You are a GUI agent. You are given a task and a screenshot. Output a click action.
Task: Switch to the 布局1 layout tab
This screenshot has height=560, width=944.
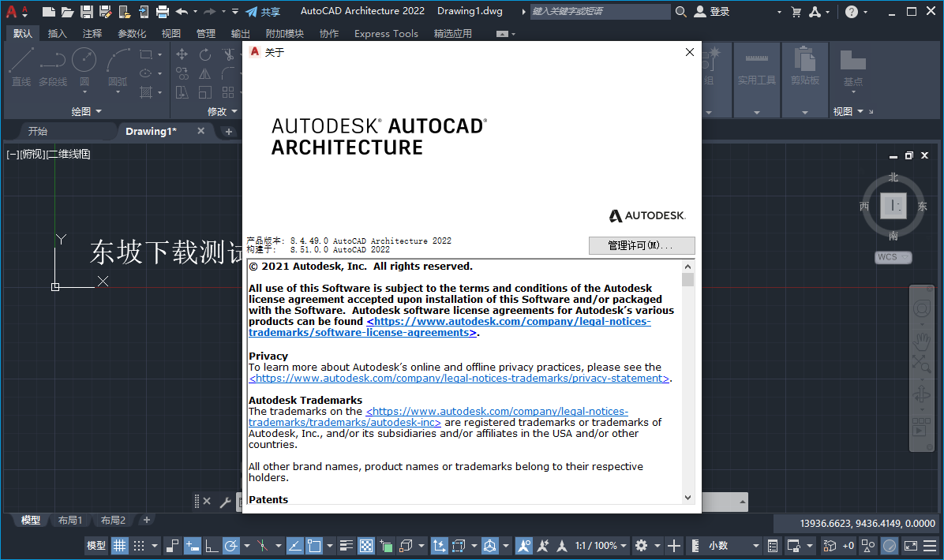click(69, 520)
